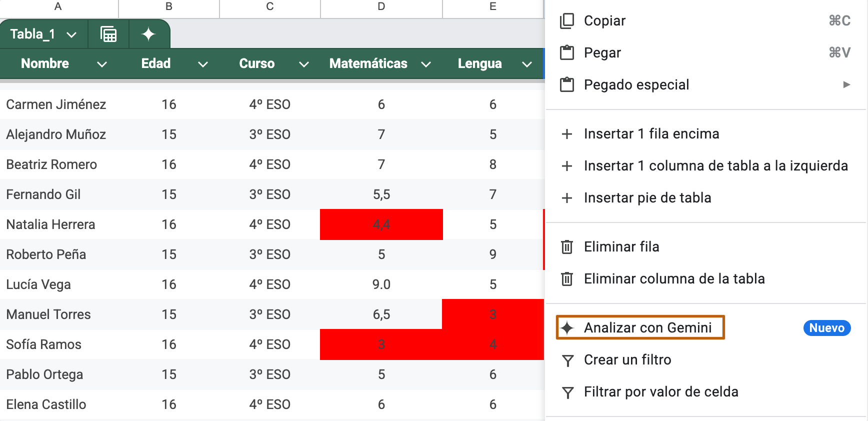The image size is (868, 421).
Task: Open the Matemáticas column dropdown arrow
Action: pyautogui.click(x=426, y=64)
